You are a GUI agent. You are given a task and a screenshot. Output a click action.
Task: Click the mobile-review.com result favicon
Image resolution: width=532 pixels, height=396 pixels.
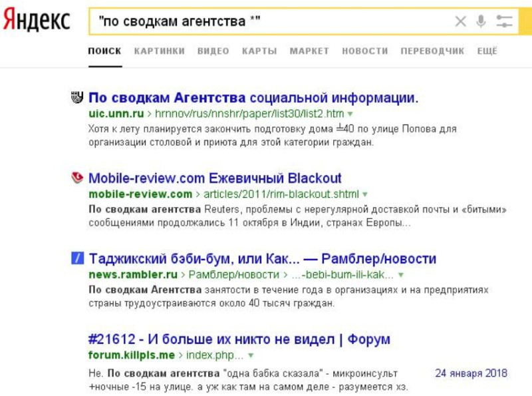pos(77,178)
